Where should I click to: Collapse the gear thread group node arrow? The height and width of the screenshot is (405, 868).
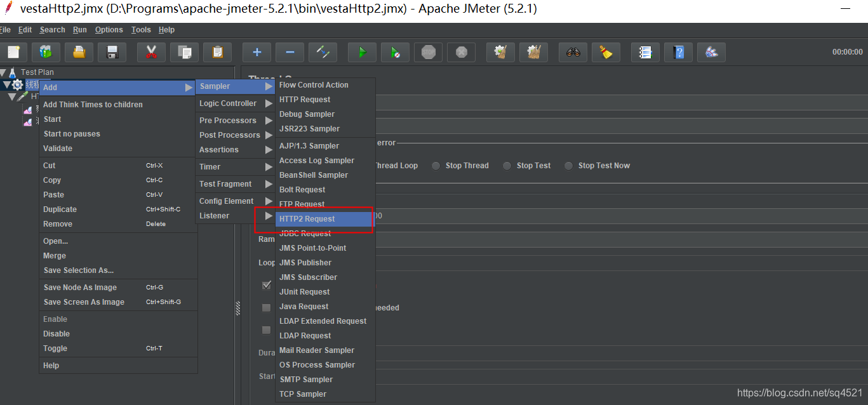(x=7, y=84)
